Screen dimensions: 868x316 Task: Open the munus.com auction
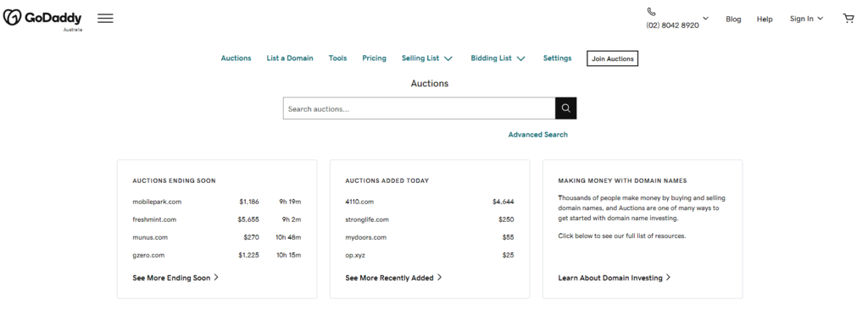(150, 237)
